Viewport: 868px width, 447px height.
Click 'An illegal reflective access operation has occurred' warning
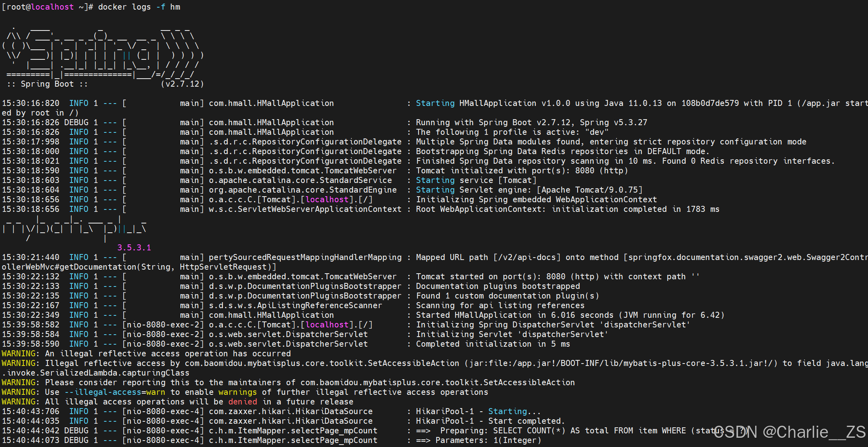point(168,354)
